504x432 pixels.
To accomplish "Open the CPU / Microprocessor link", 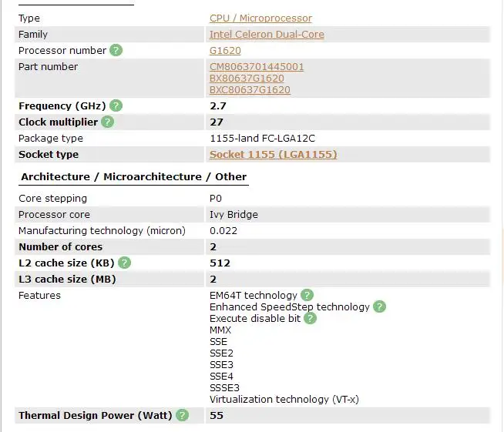I will tap(260, 18).
